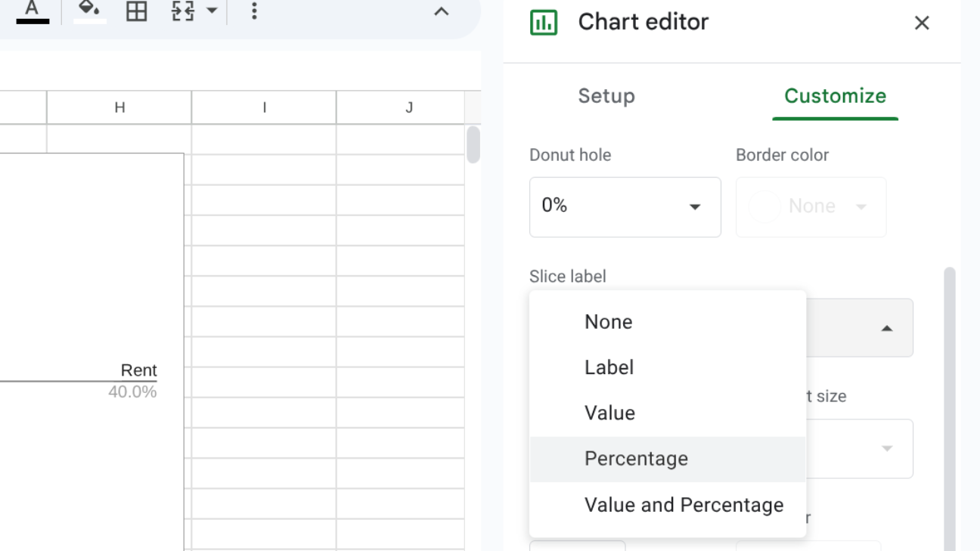Open the Donut hole dropdown
This screenshot has width=980, height=551.
(x=625, y=206)
